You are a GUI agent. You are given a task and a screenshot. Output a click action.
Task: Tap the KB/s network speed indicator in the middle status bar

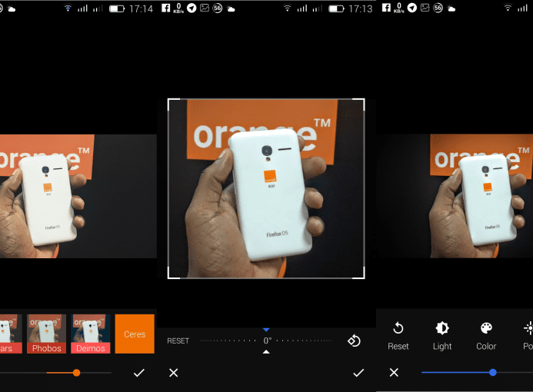point(178,8)
